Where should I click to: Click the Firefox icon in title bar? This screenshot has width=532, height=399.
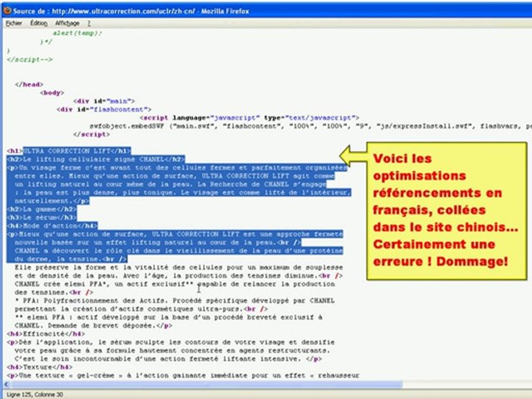click(x=7, y=11)
